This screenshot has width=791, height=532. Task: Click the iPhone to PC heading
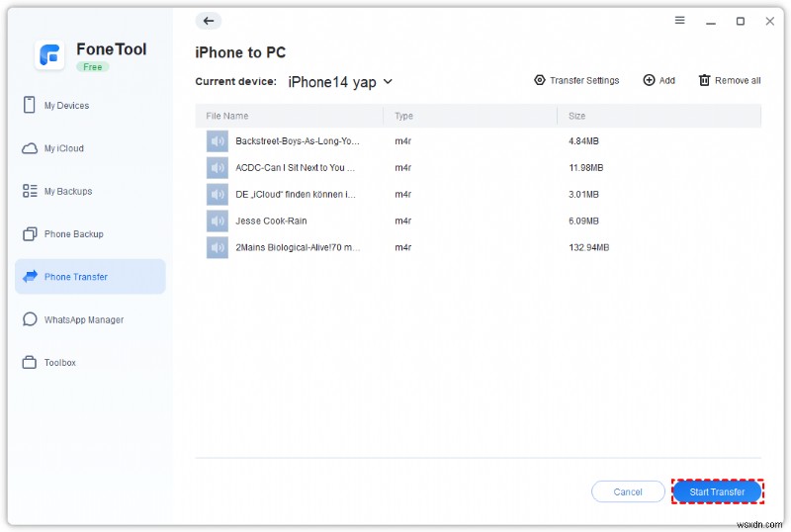coord(240,52)
